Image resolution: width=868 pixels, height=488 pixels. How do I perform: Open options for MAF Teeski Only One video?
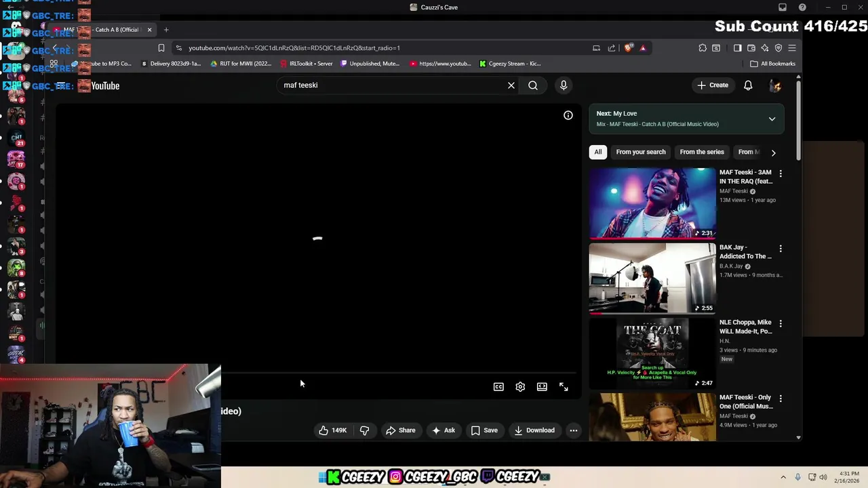781,399
